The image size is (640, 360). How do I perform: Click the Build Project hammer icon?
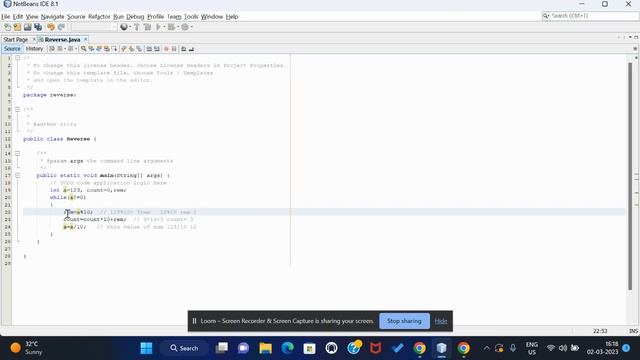point(137,27)
